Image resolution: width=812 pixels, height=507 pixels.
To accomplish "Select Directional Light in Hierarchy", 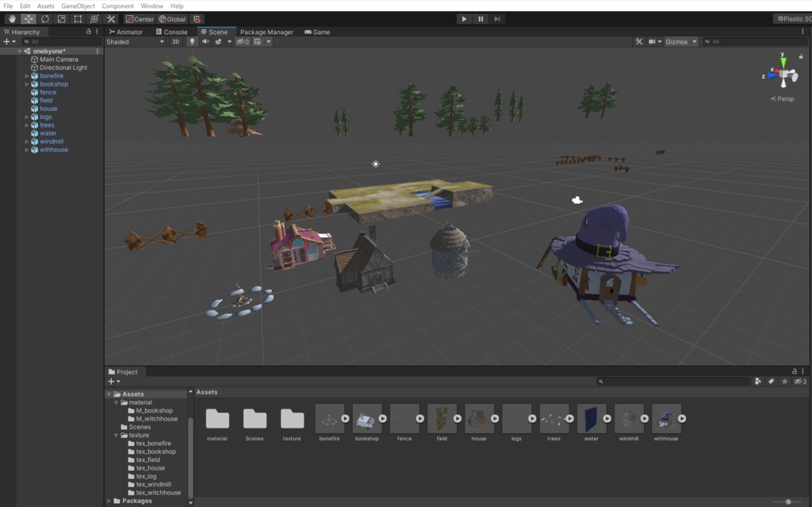I will 63,68.
